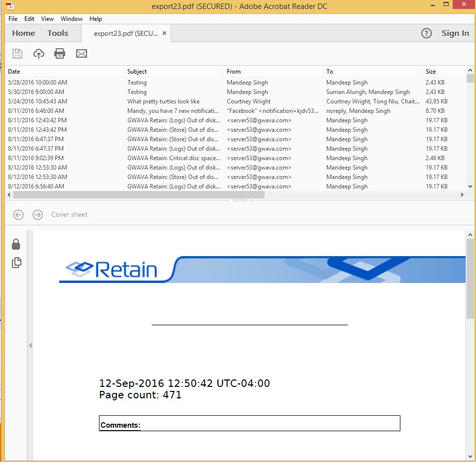
Task: Select 8/12/2016 12:53:30 AM (Logs) email
Action: [236, 167]
